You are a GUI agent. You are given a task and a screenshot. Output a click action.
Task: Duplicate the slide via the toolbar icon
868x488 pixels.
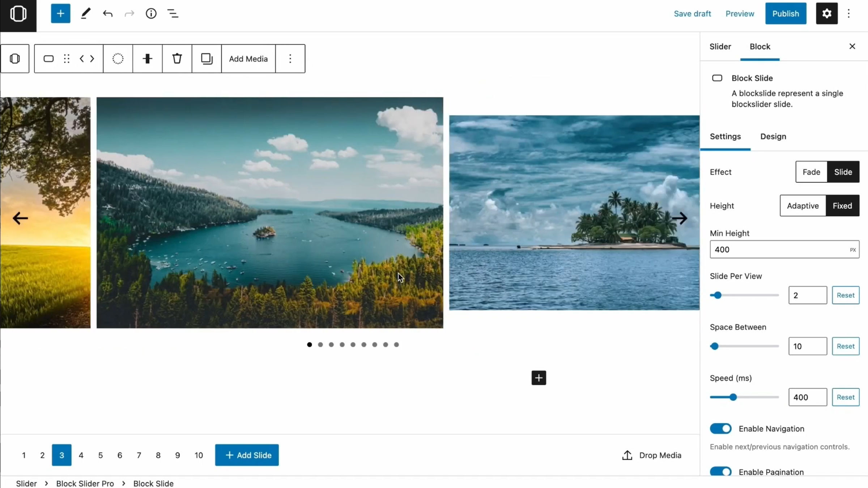coord(206,58)
